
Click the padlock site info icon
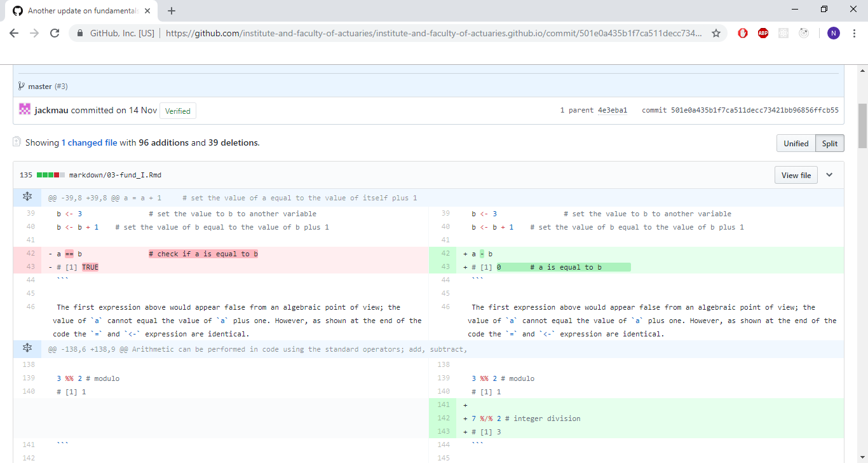[x=80, y=33]
